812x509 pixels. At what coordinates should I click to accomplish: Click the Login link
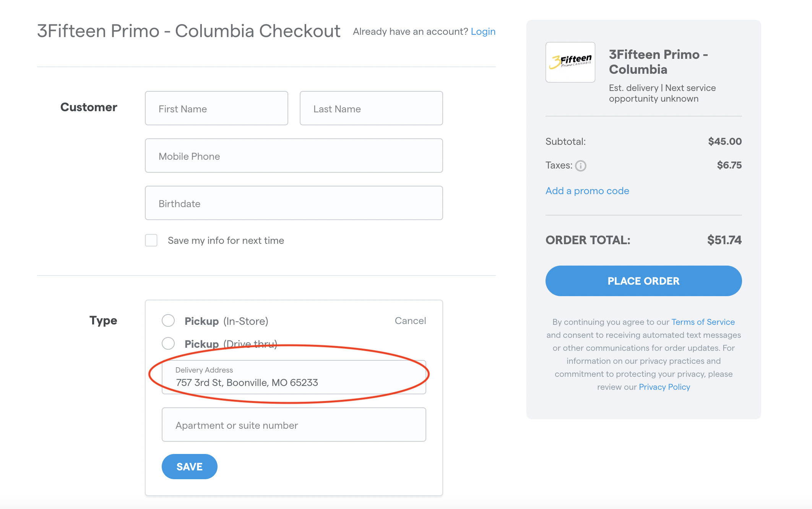click(483, 31)
